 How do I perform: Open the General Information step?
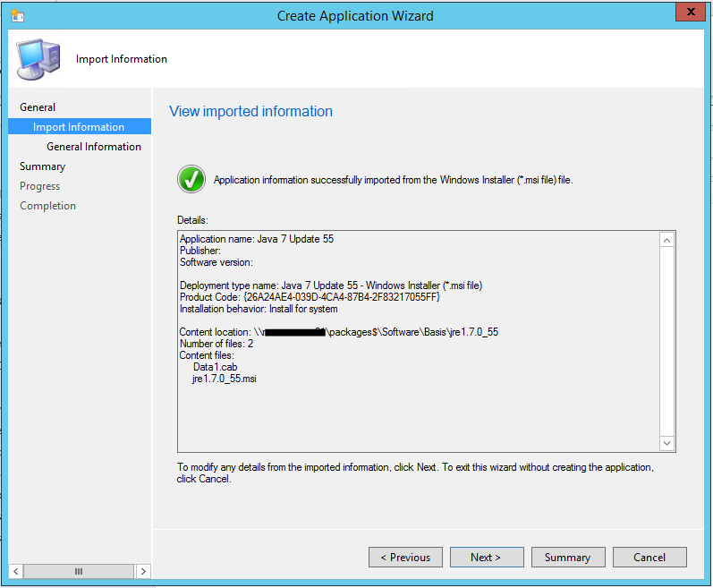(94, 147)
